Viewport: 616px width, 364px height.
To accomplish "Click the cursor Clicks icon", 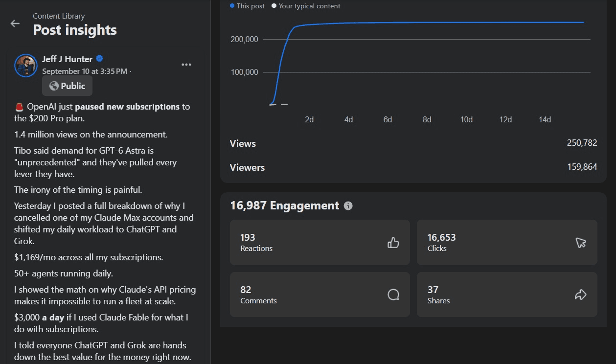I will [581, 243].
